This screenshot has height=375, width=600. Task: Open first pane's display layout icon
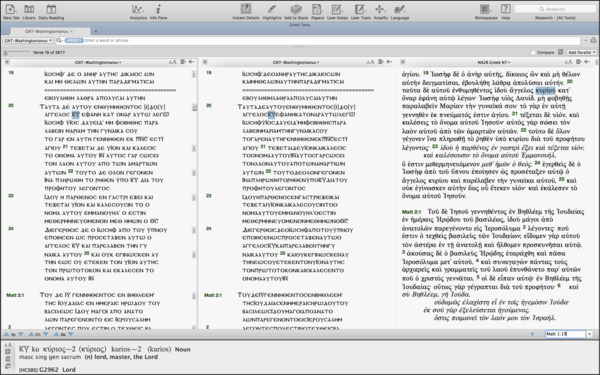[183, 62]
